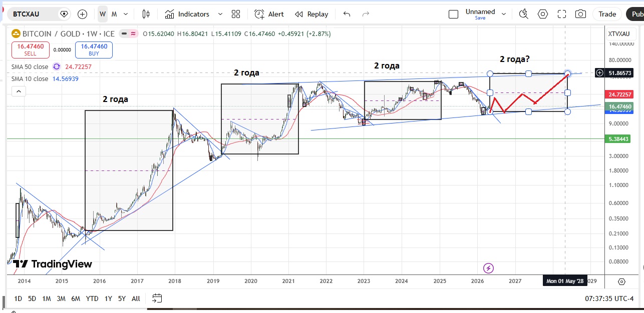Click the Trade button

[607, 14]
